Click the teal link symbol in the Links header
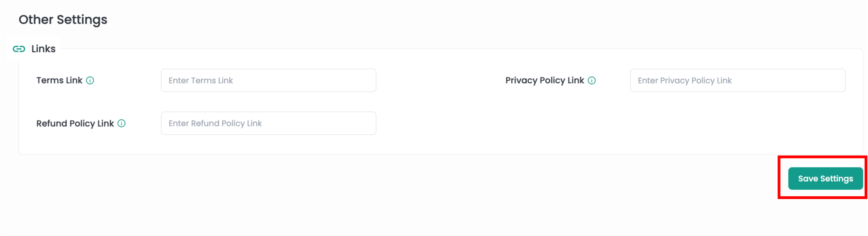Viewport: 868px width, 236px height. pyautogui.click(x=19, y=48)
